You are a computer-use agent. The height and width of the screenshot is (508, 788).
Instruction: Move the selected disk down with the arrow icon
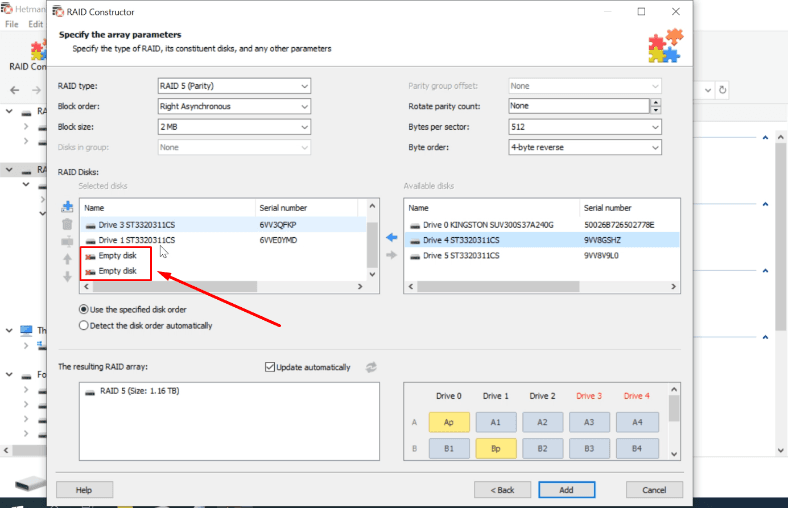[x=67, y=276]
